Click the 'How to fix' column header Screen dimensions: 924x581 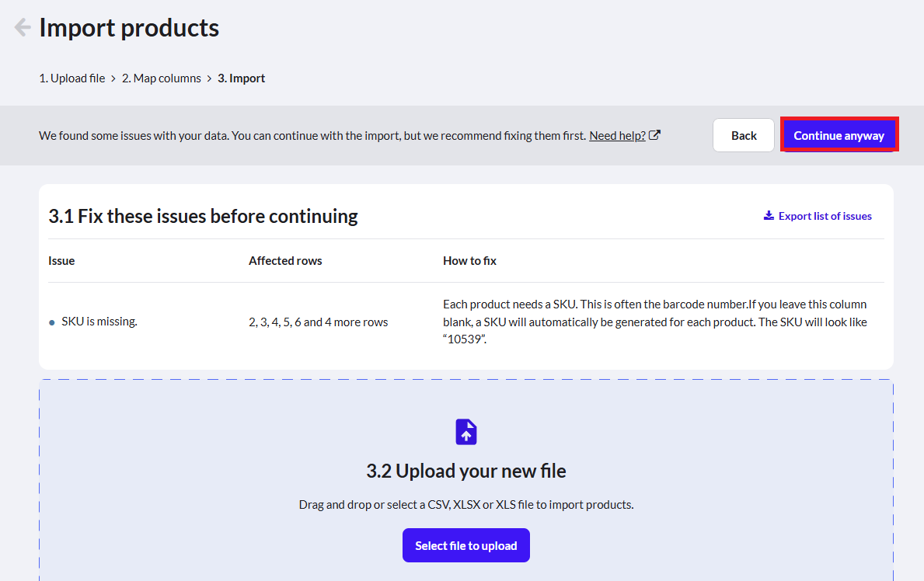(469, 260)
